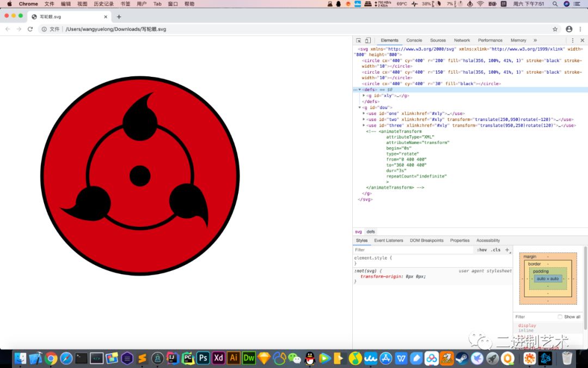Image resolution: width=588 pixels, height=368 pixels.
Task: Click the svg breadcrumb item
Action: (x=358, y=232)
